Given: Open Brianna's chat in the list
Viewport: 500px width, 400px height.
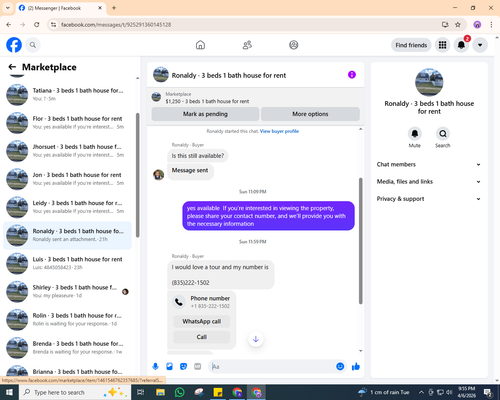Looking at the screenshot, I should tap(67, 371).
